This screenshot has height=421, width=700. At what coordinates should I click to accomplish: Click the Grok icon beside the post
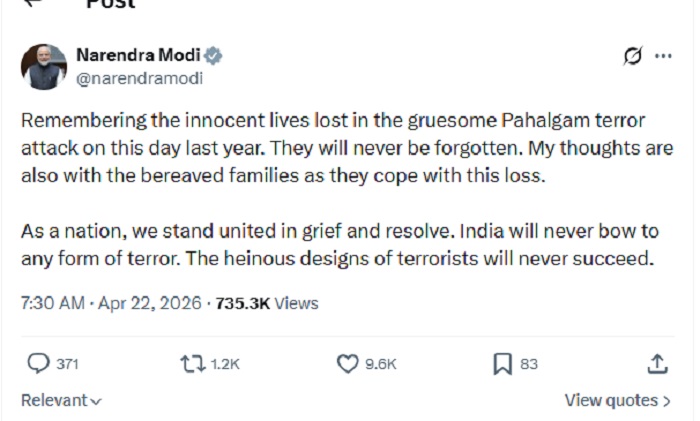(x=632, y=57)
